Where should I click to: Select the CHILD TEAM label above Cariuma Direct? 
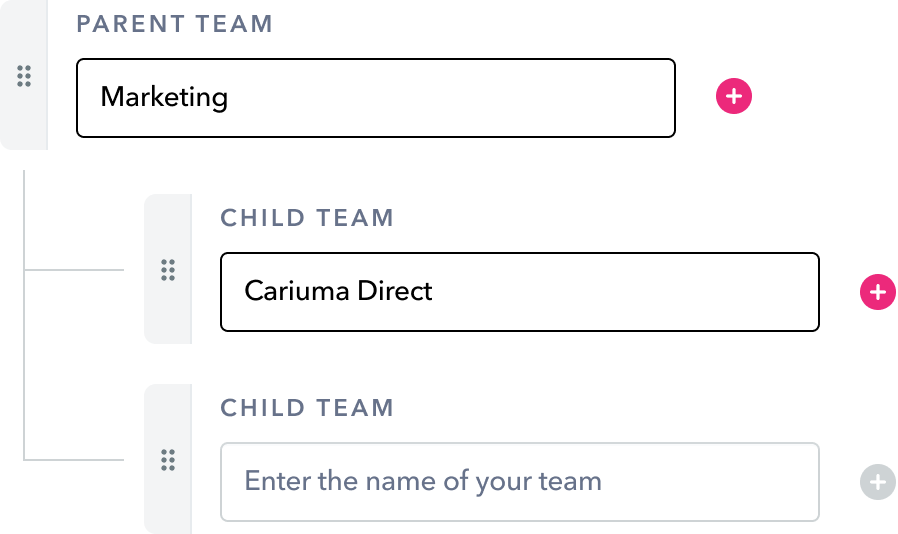coord(307,218)
